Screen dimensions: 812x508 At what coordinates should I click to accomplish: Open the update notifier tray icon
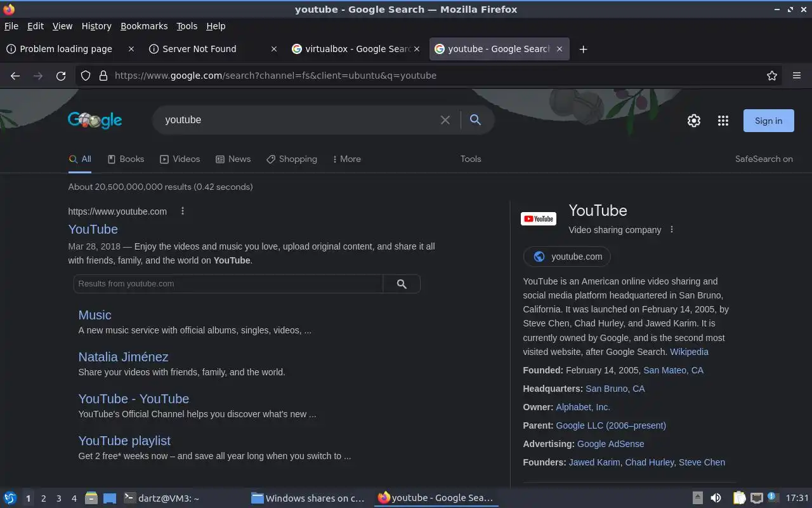click(773, 498)
